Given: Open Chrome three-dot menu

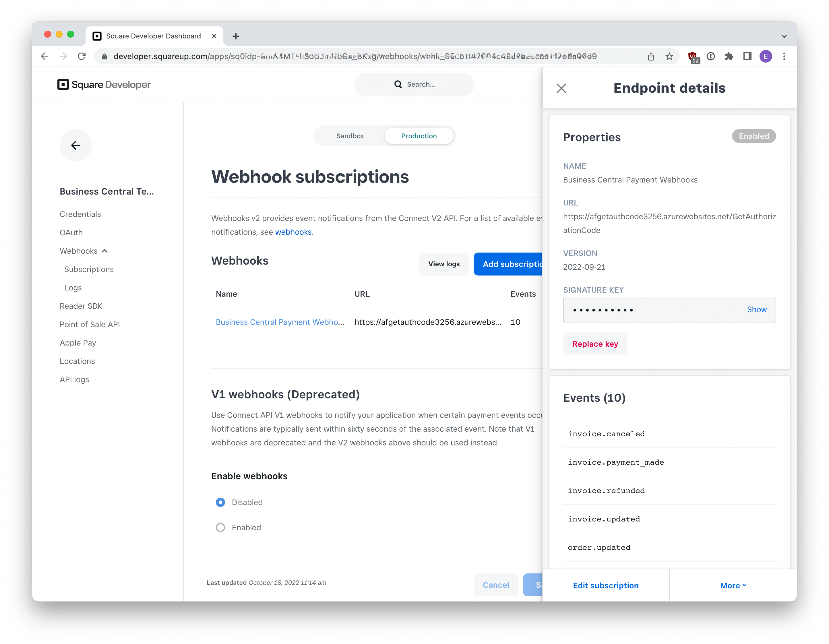Looking at the screenshot, I should (784, 57).
